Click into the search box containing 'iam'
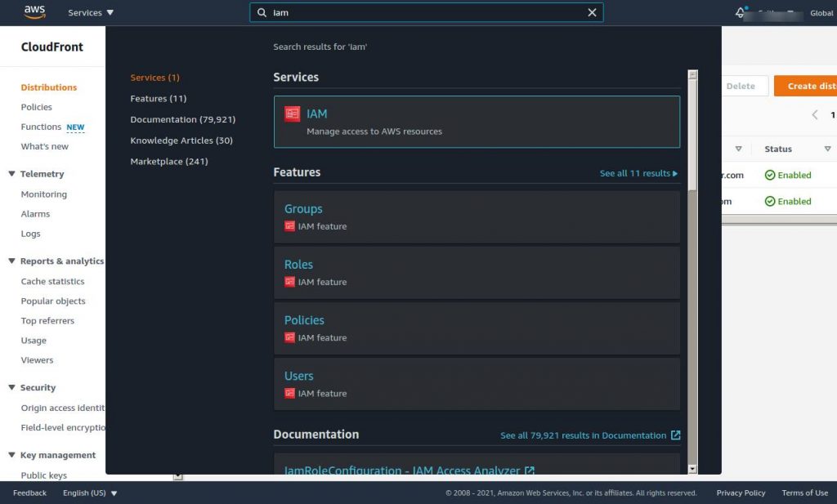The image size is (837, 504). tap(427, 13)
